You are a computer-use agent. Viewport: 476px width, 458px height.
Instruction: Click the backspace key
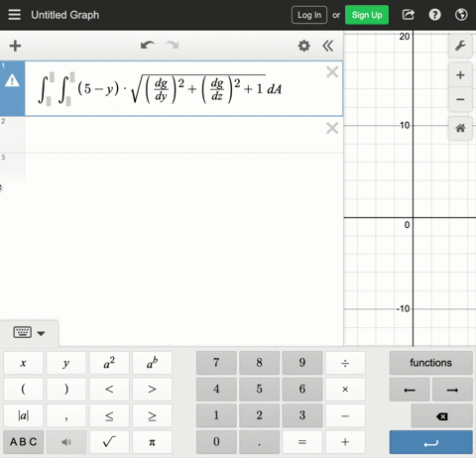point(441,416)
